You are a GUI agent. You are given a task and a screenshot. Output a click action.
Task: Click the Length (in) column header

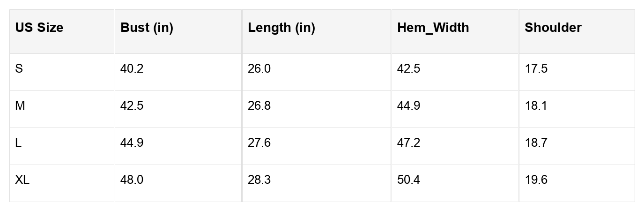click(x=281, y=28)
